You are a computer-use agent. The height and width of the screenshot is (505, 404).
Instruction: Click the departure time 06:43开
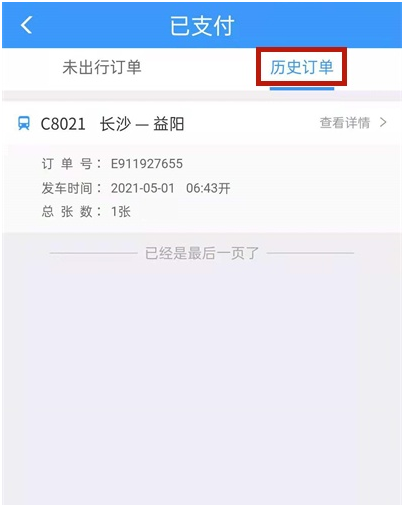tap(208, 188)
